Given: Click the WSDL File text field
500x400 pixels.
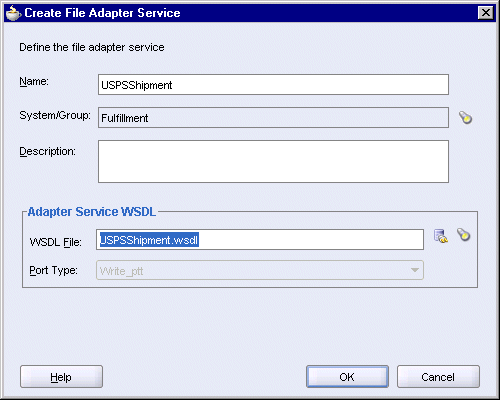Looking at the screenshot, I should 260,240.
